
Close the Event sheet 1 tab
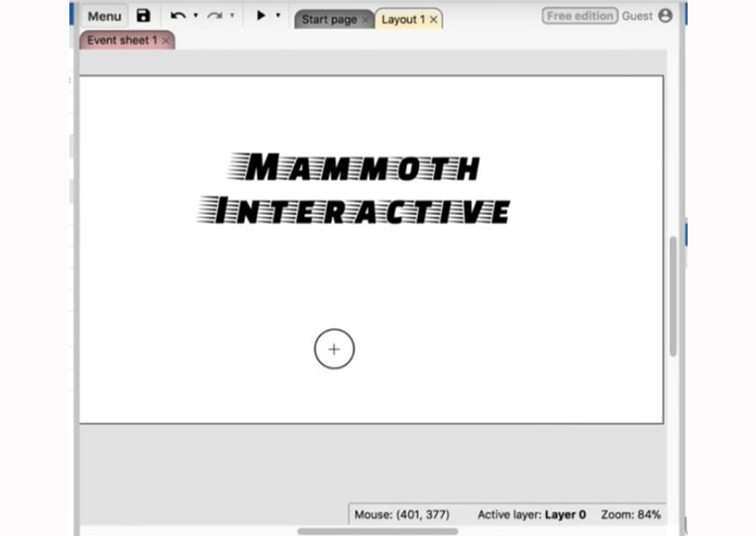pyautogui.click(x=165, y=41)
